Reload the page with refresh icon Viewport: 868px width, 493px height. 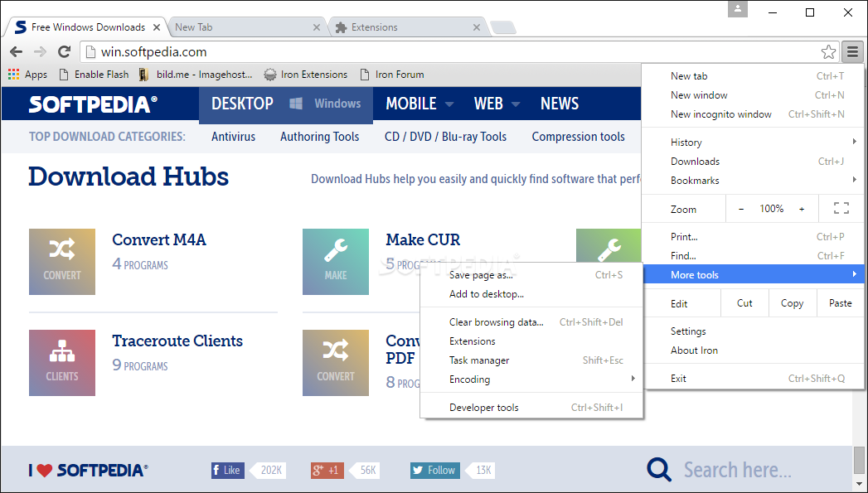tap(64, 52)
